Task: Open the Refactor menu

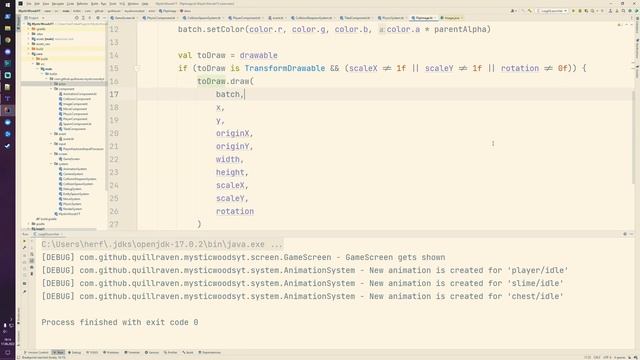Action: [x=82, y=4]
